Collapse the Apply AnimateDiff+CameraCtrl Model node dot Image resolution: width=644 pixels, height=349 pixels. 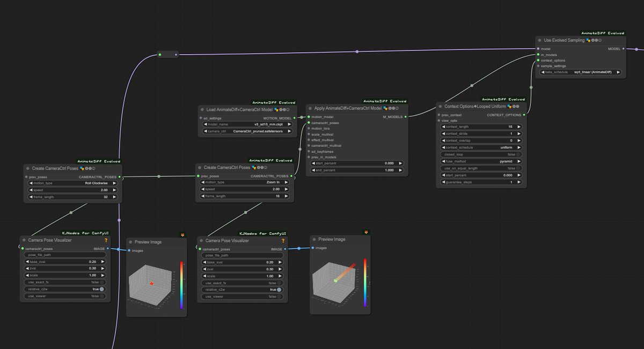click(310, 108)
